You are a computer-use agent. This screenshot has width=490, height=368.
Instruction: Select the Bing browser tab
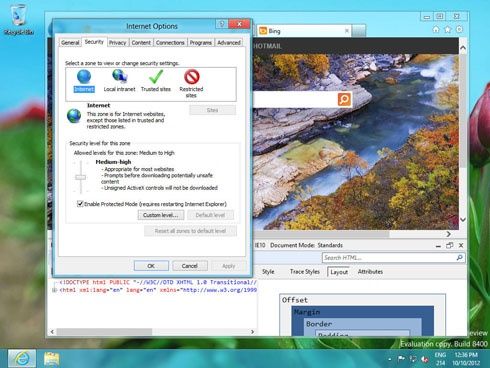pos(303,31)
